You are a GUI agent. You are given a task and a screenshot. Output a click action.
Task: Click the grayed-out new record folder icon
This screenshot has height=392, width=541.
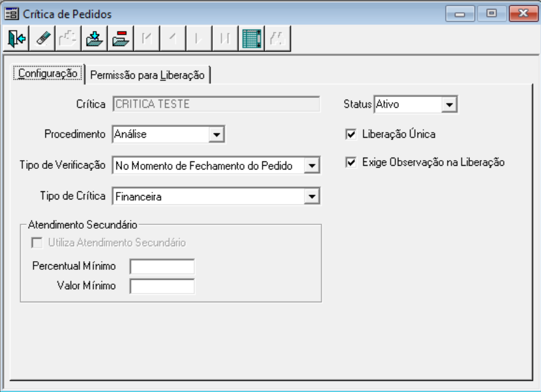(69, 38)
